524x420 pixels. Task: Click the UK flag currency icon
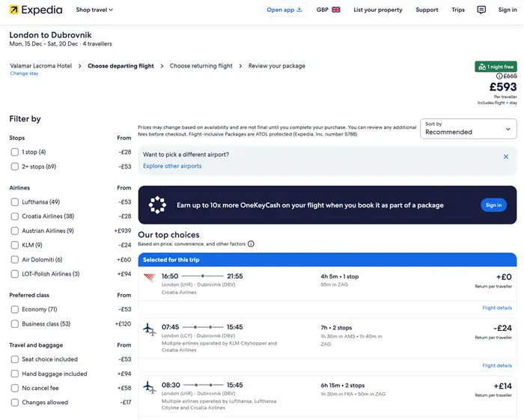[x=336, y=10]
